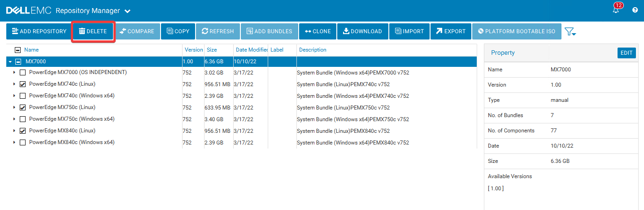Click the notification bell icon

click(x=616, y=10)
